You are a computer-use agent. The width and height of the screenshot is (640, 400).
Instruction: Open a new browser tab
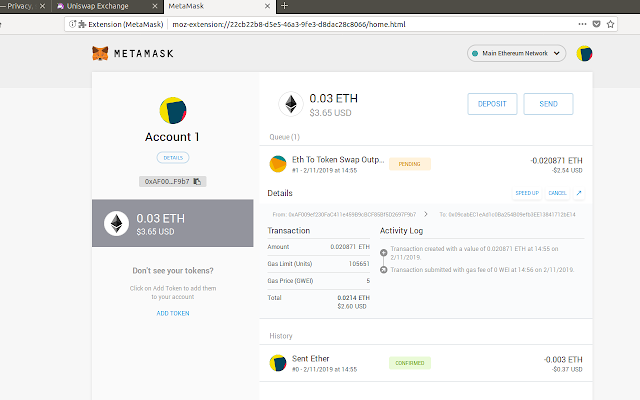point(284,6)
